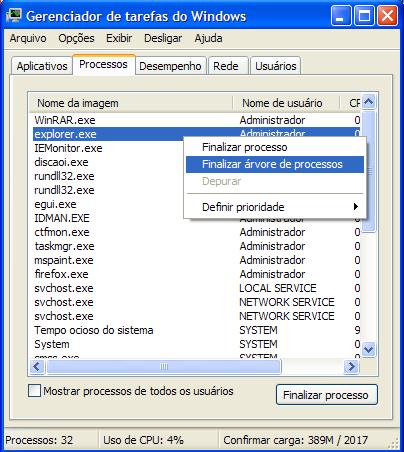Select Tempo ocioso do sistema row
404x452 pixels.
196,330
